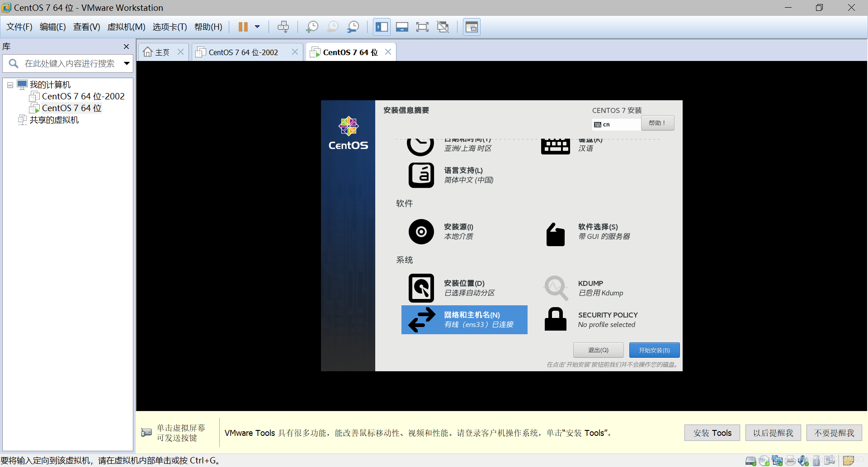
Task: Toggle the console view toolbar button
Action: (472, 27)
